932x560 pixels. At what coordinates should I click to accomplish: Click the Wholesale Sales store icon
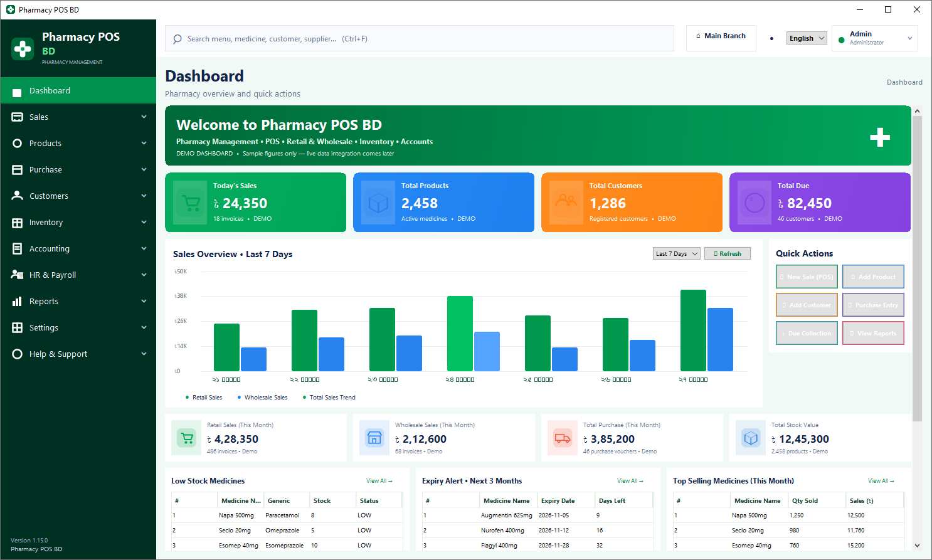pyautogui.click(x=374, y=438)
